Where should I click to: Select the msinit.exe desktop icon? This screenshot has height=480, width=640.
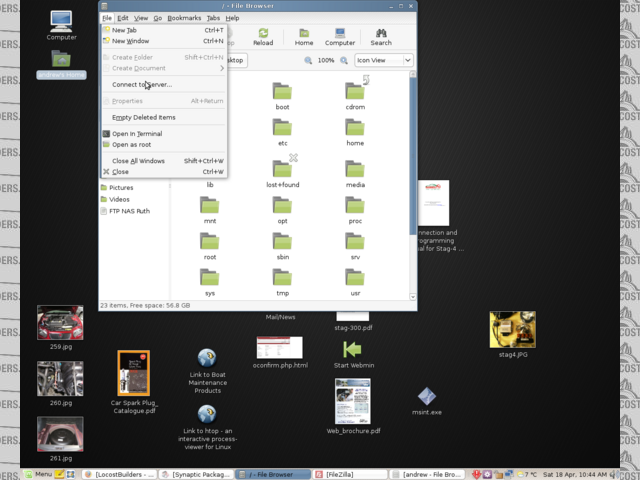427,399
